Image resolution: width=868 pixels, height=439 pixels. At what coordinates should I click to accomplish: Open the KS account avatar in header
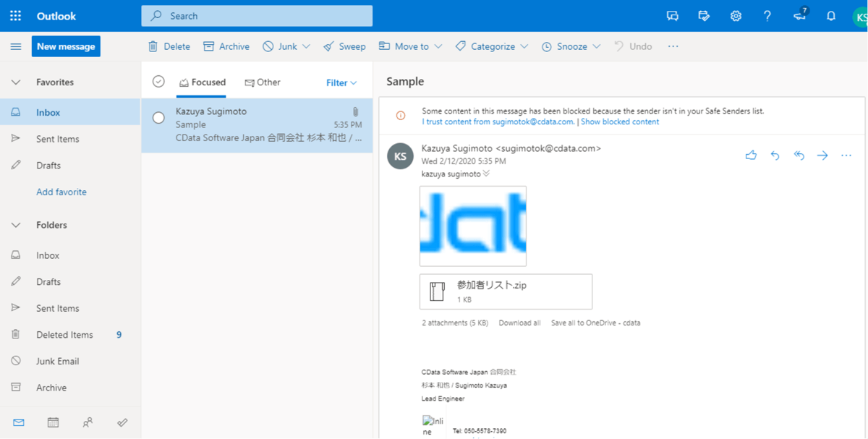tap(860, 16)
